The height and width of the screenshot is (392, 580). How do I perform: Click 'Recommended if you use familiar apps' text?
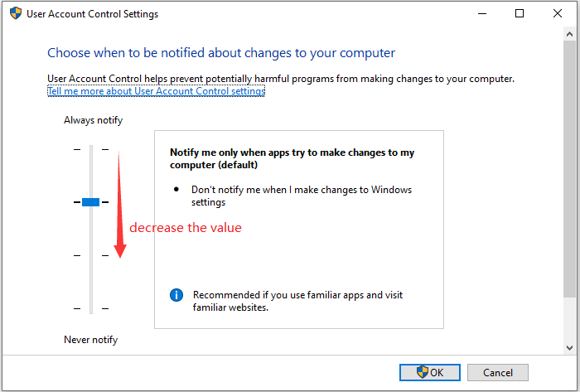tap(297, 301)
